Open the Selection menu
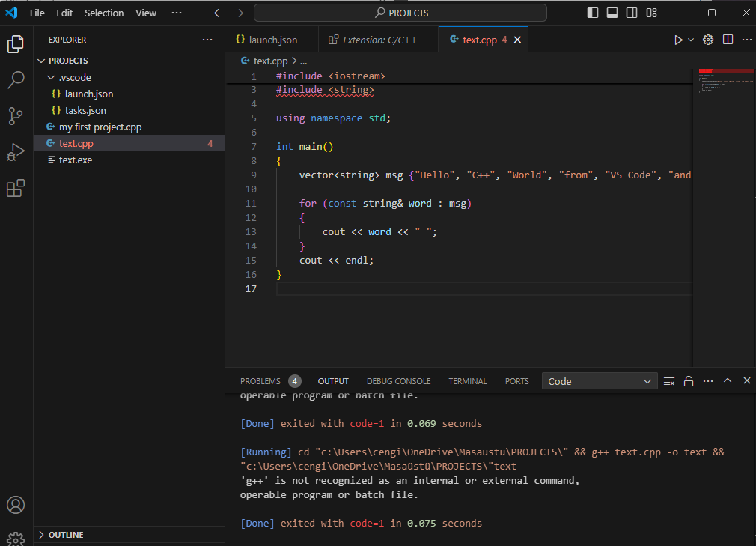The image size is (756, 546). point(104,13)
